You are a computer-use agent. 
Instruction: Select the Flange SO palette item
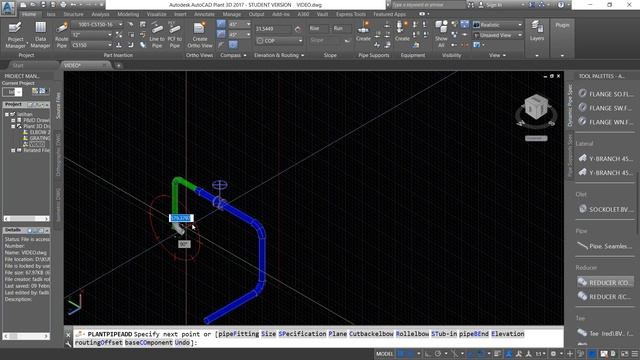[x=606, y=94]
